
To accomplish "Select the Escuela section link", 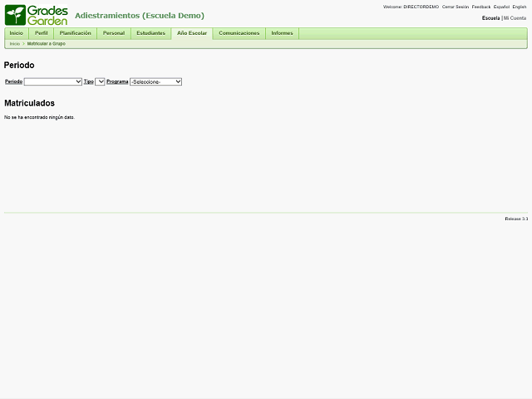I will tap(491, 18).
